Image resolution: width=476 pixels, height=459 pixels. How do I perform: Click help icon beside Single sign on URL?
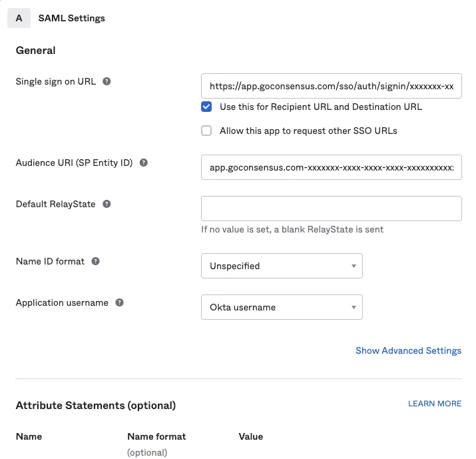[107, 82]
